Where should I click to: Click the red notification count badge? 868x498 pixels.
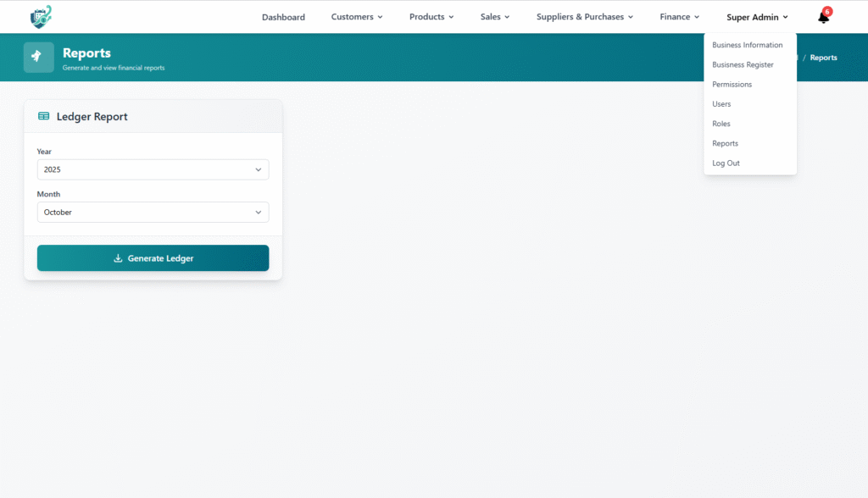(827, 11)
